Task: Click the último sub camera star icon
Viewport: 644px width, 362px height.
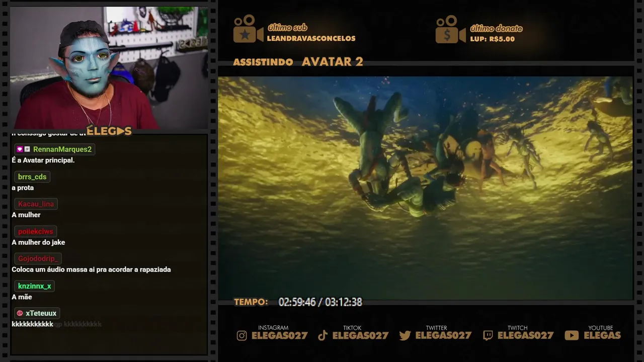Action: coord(248,29)
